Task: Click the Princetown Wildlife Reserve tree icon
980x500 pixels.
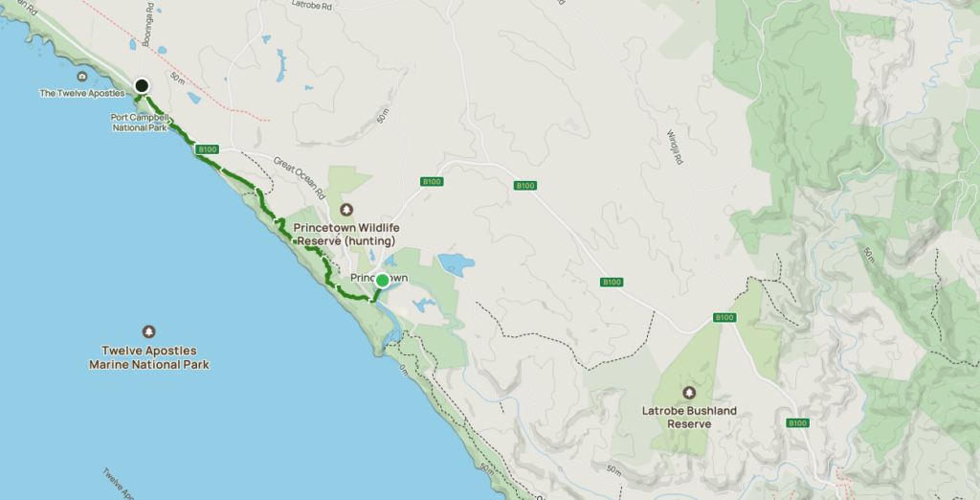Action: pos(346,210)
